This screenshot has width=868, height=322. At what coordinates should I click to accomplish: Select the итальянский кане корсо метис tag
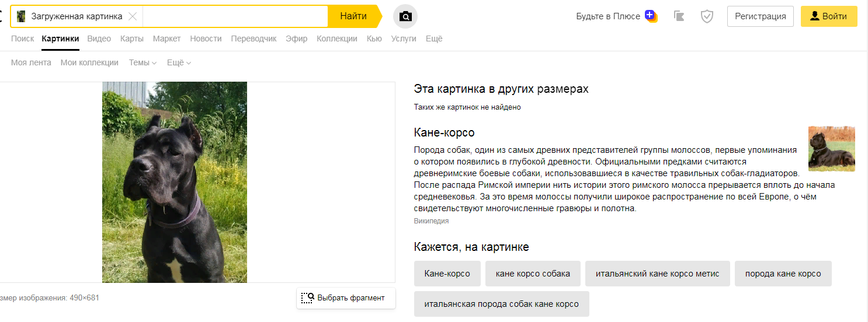point(657,274)
